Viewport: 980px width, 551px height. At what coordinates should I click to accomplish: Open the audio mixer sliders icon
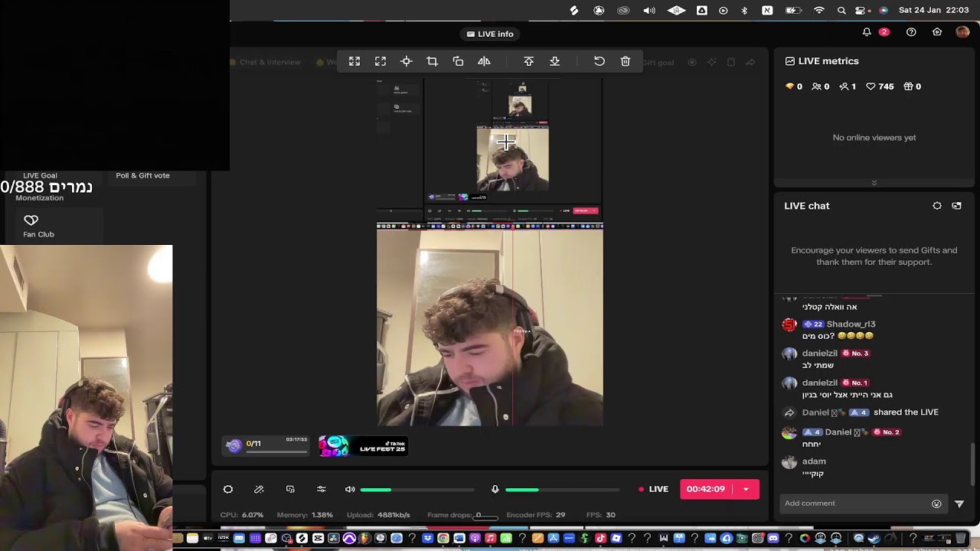(x=322, y=489)
